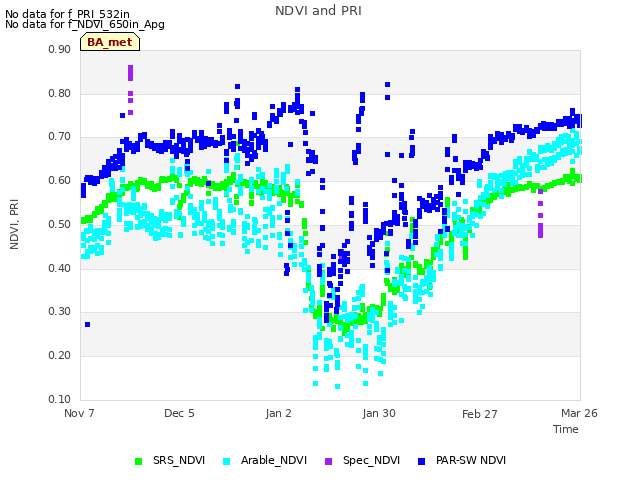The image size is (640, 480).
Task: Click the BA_met label tag
Action: point(110,42)
